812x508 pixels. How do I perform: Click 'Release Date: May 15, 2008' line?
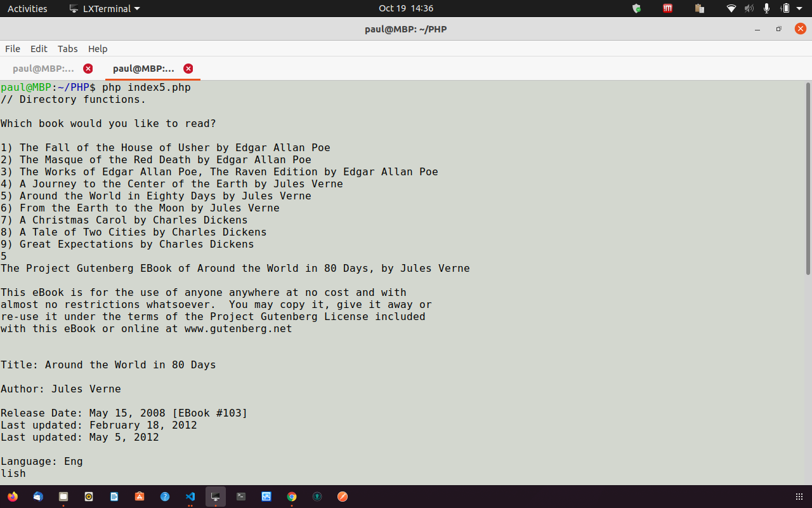[x=124, y=413]
